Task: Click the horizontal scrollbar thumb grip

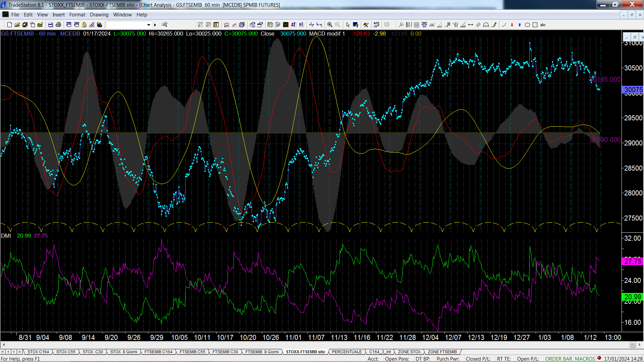Action: [633, 345]
